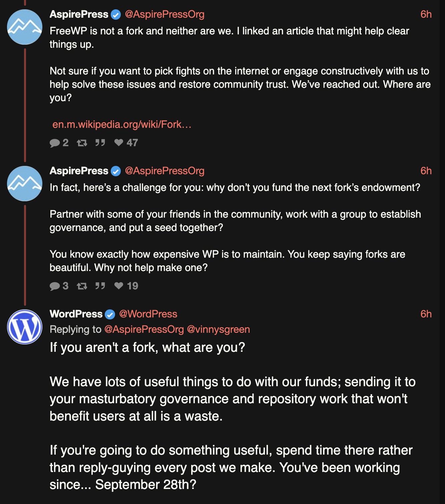Screen dimensions: 445x504
Task: Click the @AspirePressOrg handle on the endowment post
Action: tap(164, 171)
